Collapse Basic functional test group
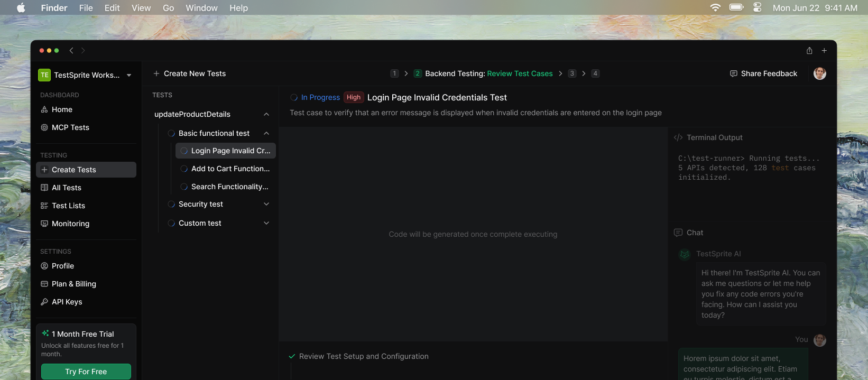 (266, 133)
